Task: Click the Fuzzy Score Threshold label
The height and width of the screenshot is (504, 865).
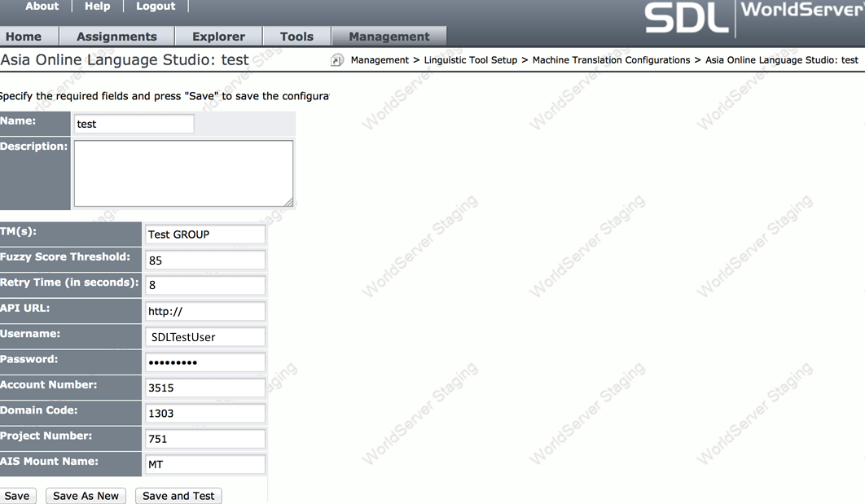Action: point(65,256)
